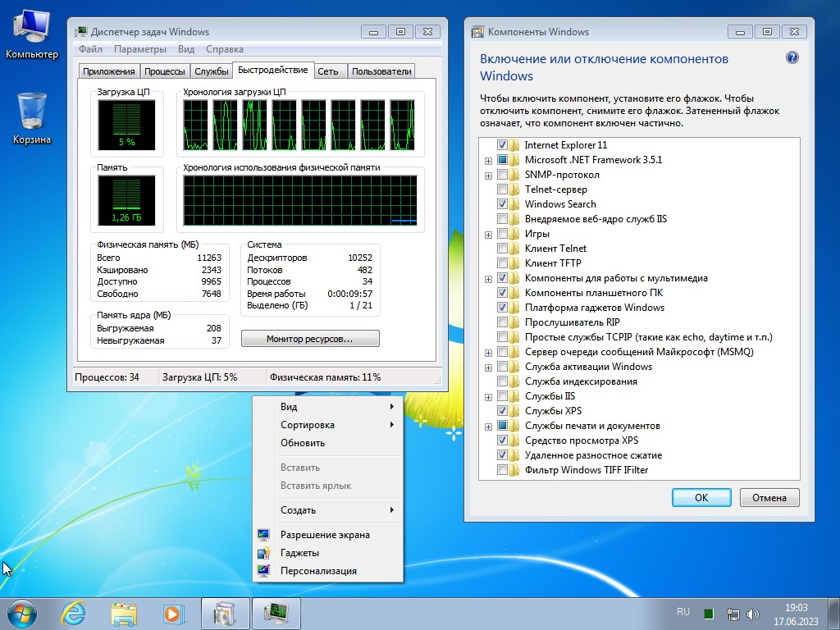Uncheck Internet Explorer 11 checkbox
The width and height of the screenshot is (840, 630).
coord(502,145)
